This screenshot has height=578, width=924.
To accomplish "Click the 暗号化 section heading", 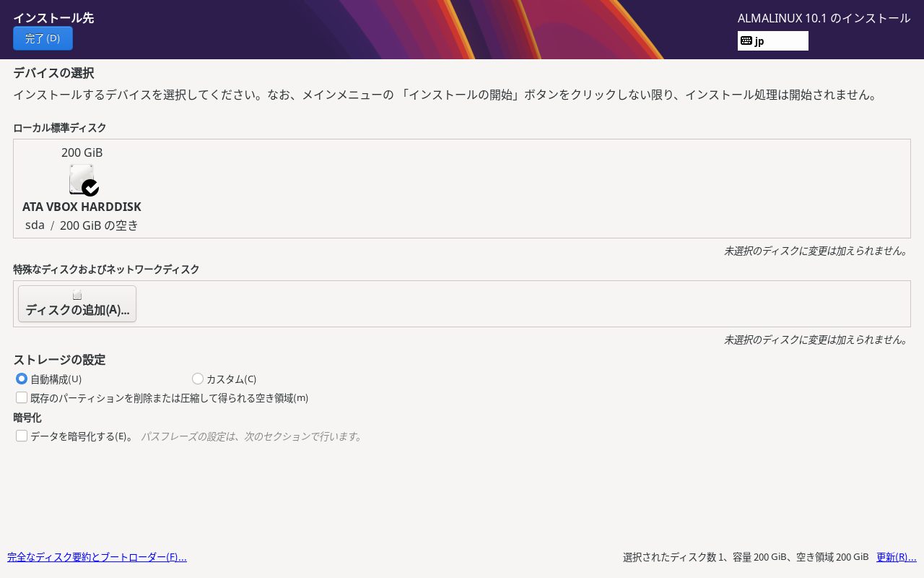I will tap(27, 418).
